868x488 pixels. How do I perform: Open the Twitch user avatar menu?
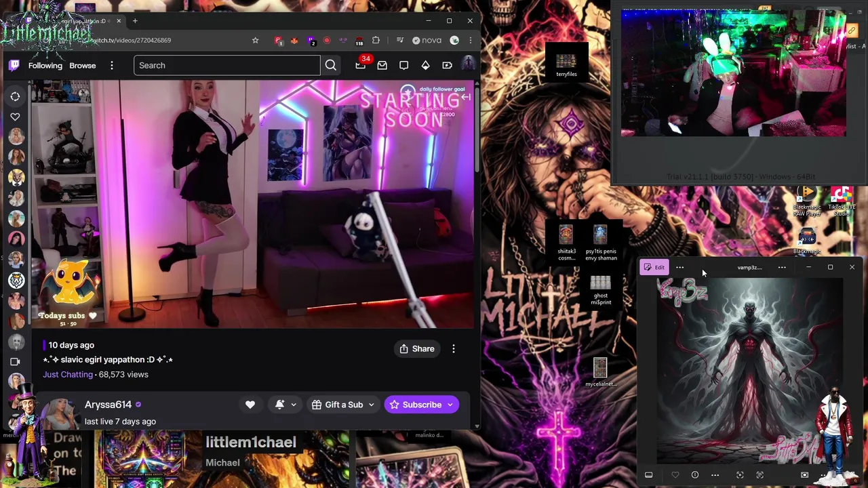point(468,65)
